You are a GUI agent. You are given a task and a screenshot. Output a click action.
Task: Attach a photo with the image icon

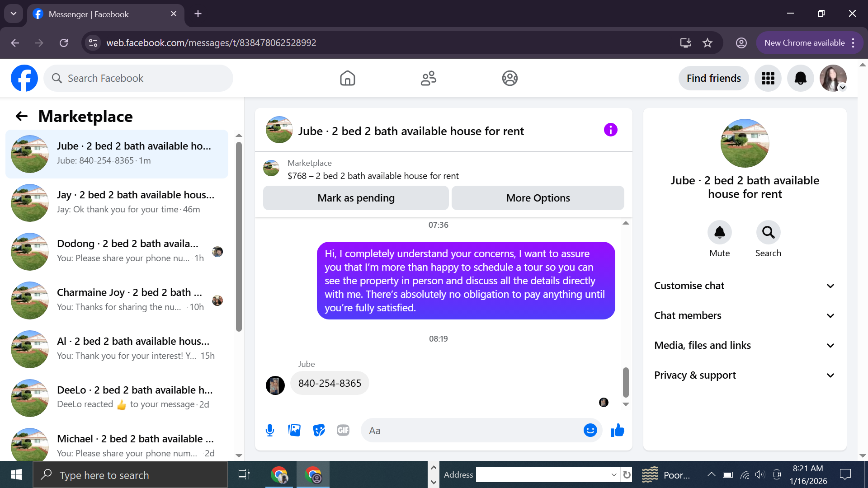point(294,430)
